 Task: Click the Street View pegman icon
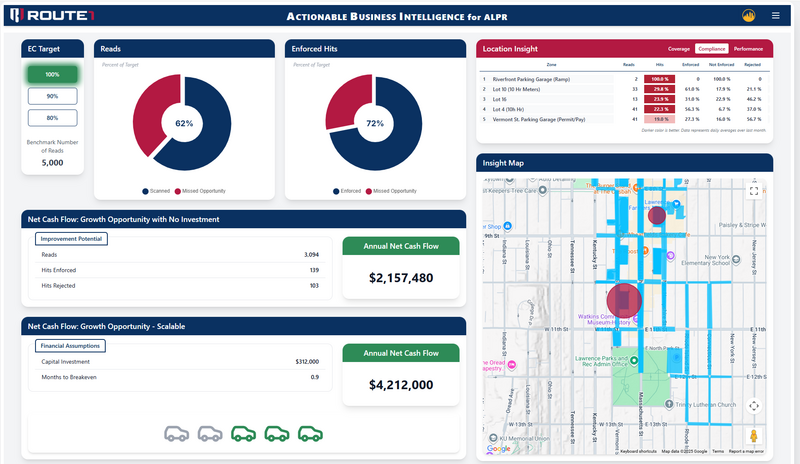(x=754, y=436)
